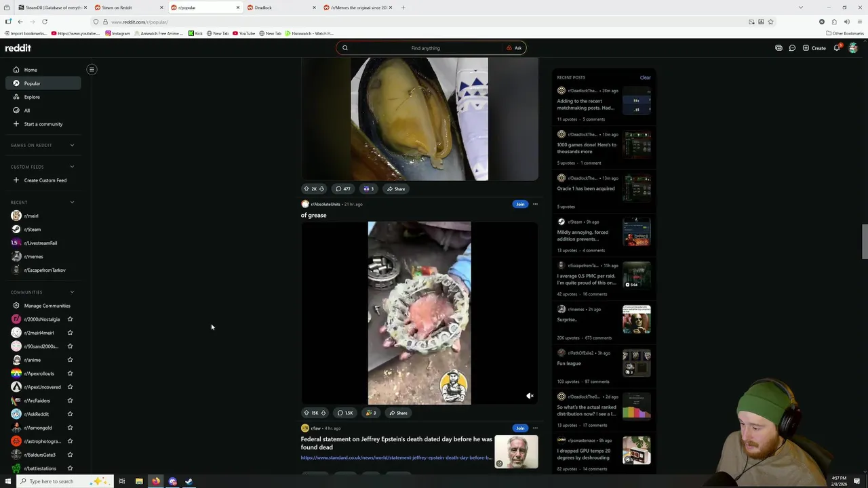Toggle favorite star for r/AskReddit
868x488 pixels.
click(70, 414)
